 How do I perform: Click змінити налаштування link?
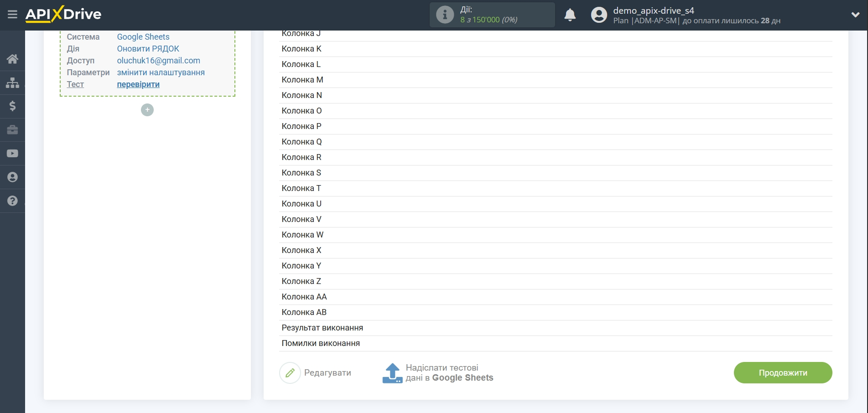click(x=161, y=72)
